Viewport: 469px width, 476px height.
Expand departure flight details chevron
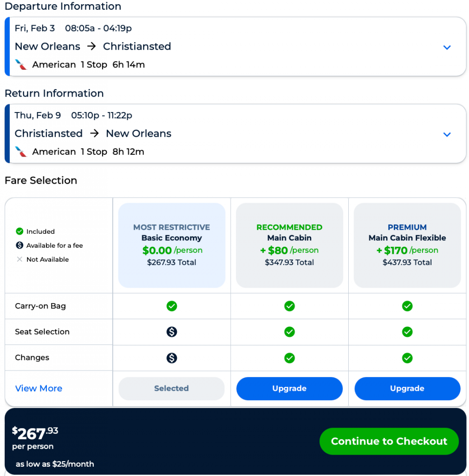click(x=447, y=47)
